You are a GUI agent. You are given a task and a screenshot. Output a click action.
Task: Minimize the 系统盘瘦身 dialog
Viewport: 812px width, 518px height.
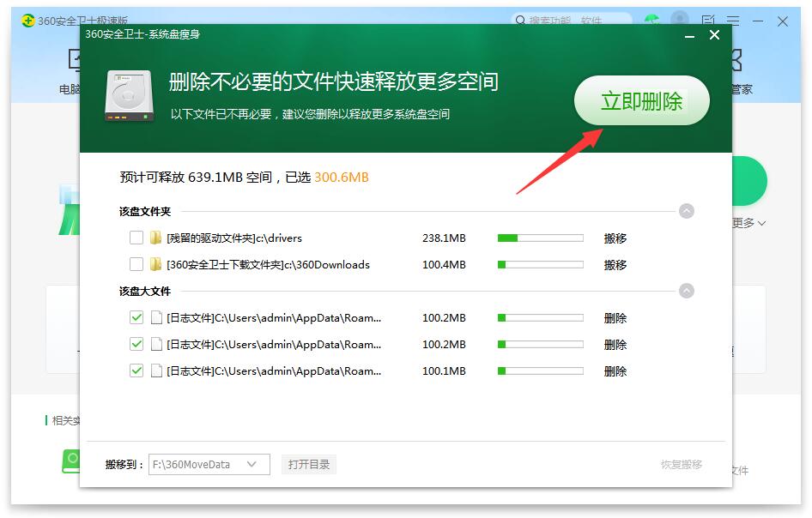(690, 35)
